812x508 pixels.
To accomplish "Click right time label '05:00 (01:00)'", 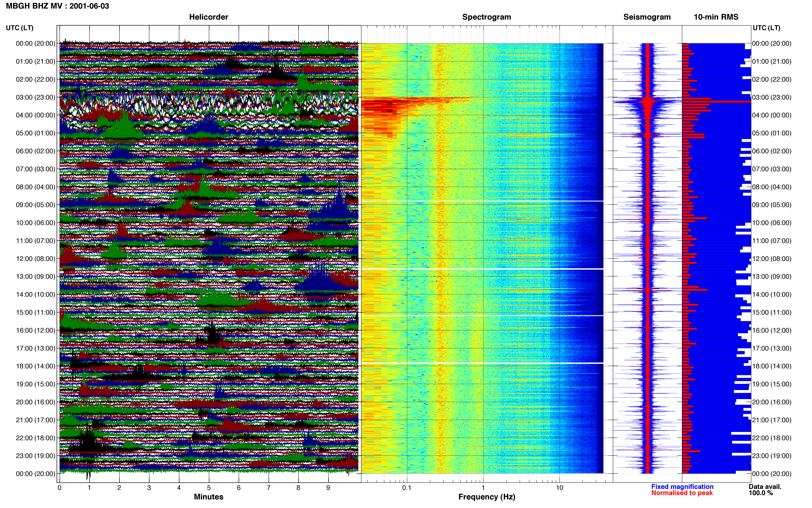I will pyautogui.click(x=771, y=133).
